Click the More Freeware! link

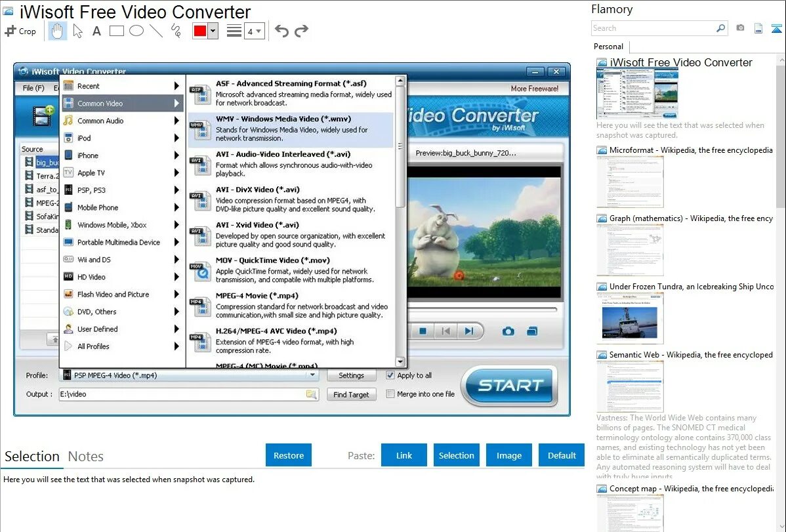pos(534,89)
